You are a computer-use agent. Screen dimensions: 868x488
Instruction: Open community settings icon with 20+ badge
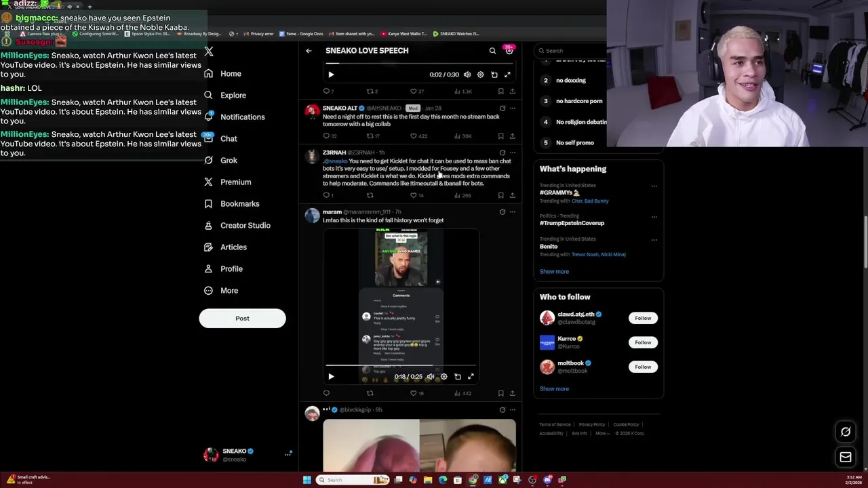[x=509, y=51]
